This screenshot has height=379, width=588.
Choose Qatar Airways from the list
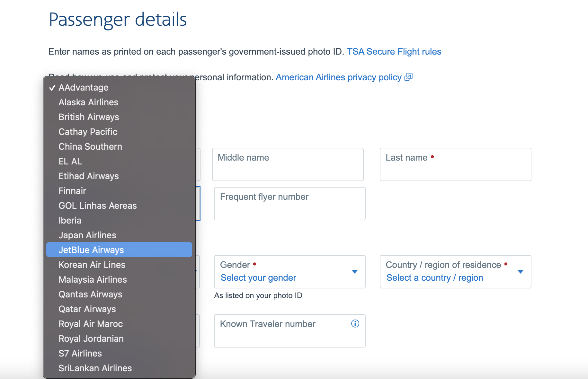tap(87, 309)
